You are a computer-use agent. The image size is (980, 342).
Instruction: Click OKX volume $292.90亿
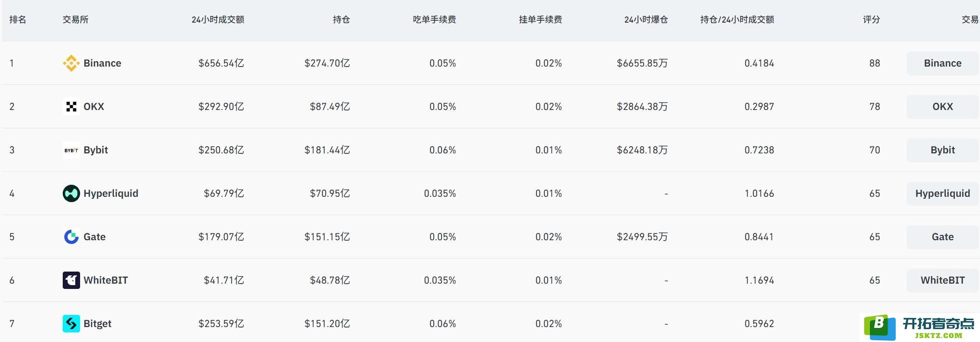coord(221,107)
